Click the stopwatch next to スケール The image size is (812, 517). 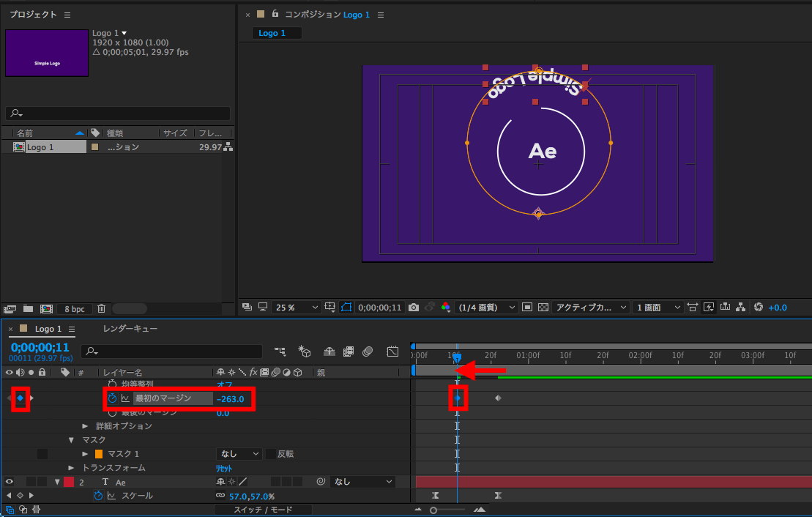98,496
